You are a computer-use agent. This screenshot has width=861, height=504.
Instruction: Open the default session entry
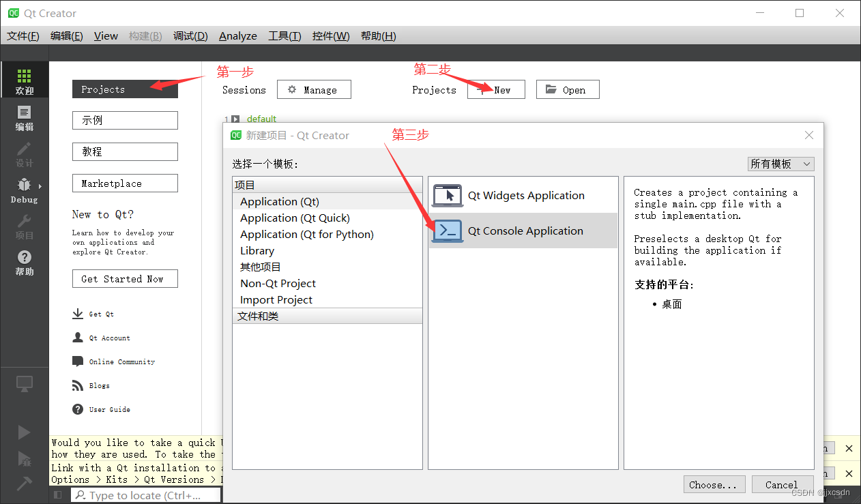(x=262, y=119)
